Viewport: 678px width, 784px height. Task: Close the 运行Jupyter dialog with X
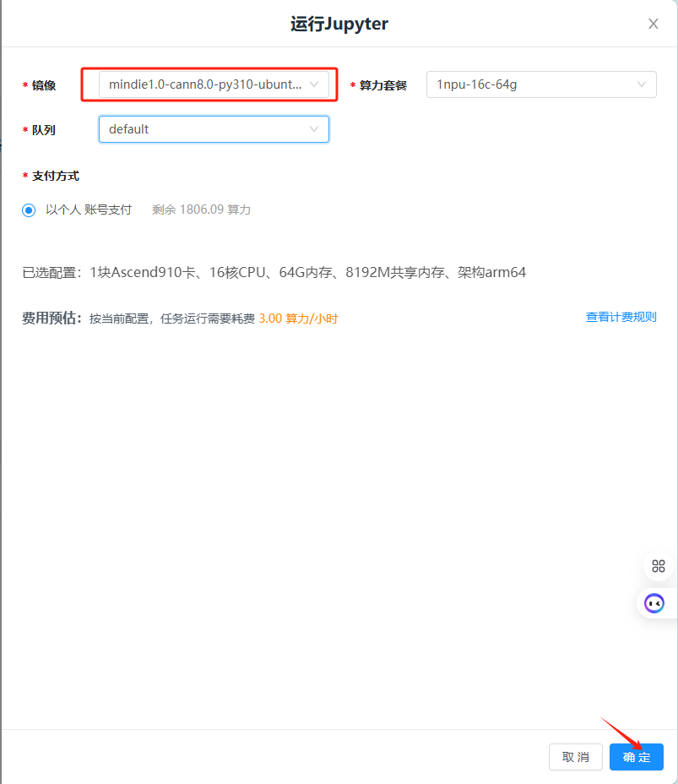[x=653, y=24]
